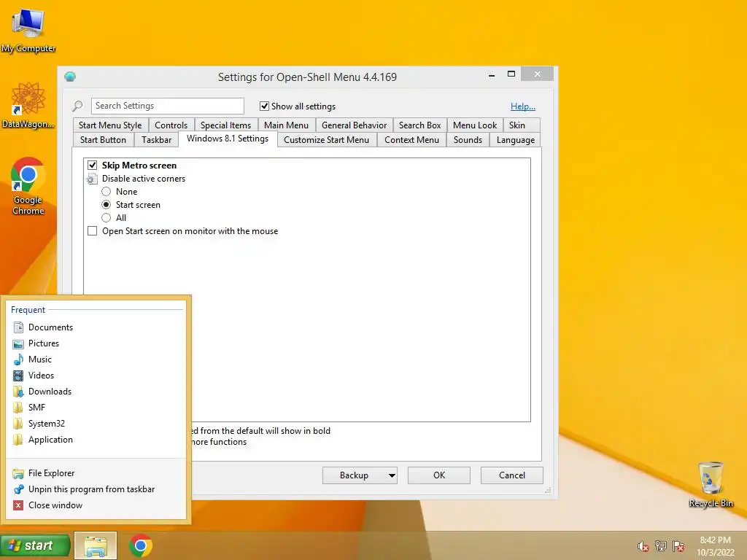Switch to the Start Menu Style tab
This screenshot has width=747, height=560.
(x=110, y=125)
